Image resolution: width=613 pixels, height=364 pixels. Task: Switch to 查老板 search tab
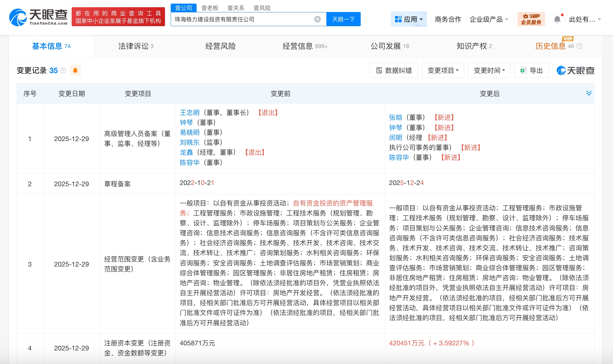point(210,8)
